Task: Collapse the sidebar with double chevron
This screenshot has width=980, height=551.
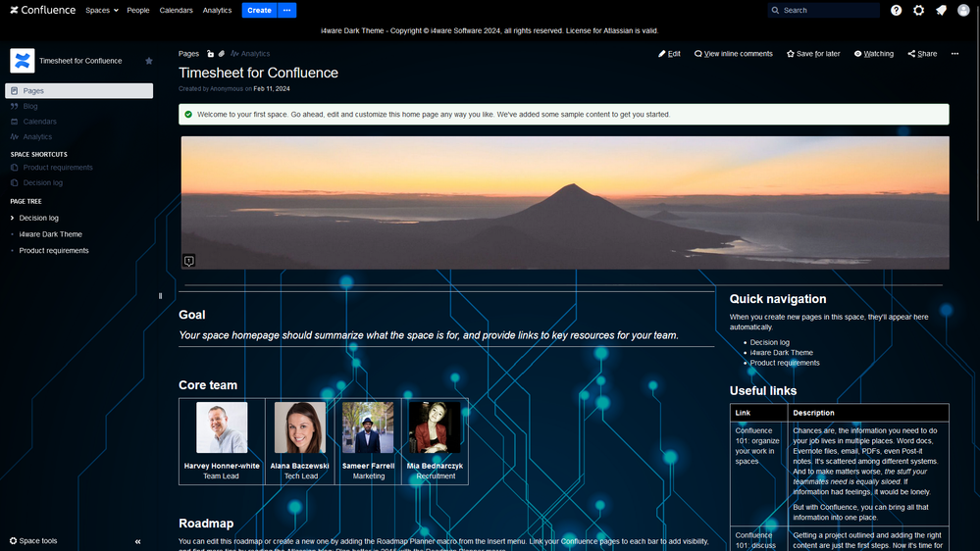Action: tap(137, 541)
